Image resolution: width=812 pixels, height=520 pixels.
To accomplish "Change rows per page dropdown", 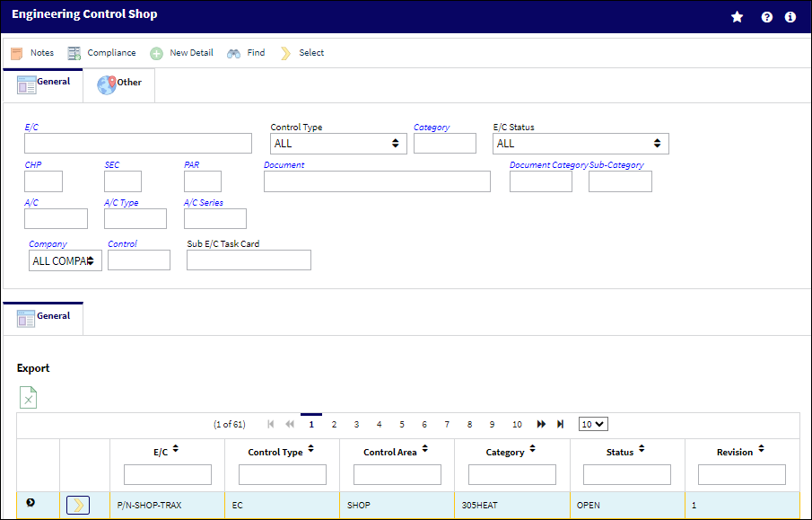I will point(593,424).
